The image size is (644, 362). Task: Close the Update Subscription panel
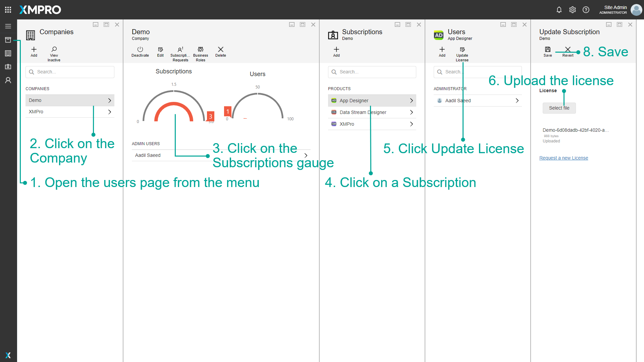(x=630, y=24)
